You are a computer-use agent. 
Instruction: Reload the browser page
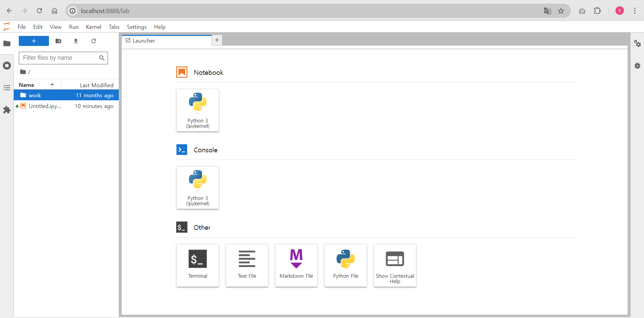point(39,11)
